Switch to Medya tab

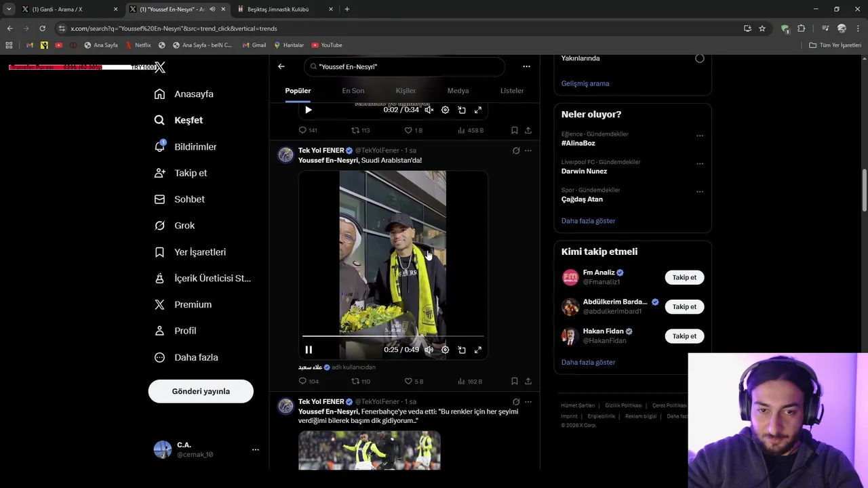tap(458, 91)
